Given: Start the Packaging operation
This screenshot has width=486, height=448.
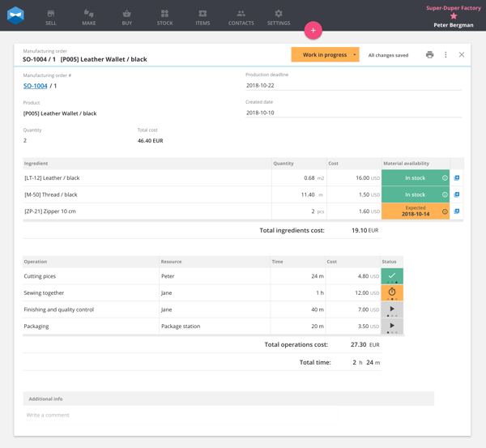Looking at the screenshot, I should click(392, 326).
